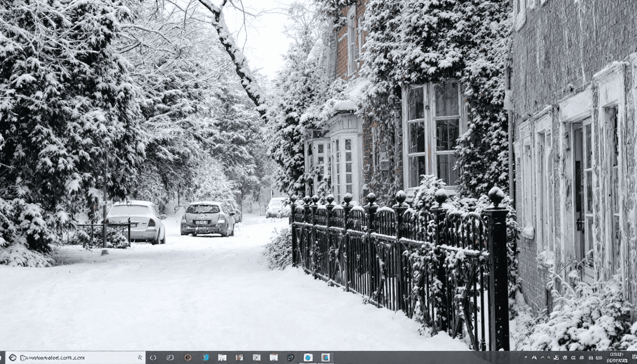Open the taskbar clock and date
Screen dimensions: 637x364
[x=617, y=357]
